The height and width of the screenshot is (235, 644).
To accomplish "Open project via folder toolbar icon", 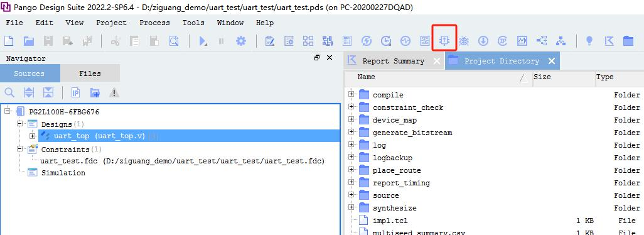I will (x=29, y=41).
